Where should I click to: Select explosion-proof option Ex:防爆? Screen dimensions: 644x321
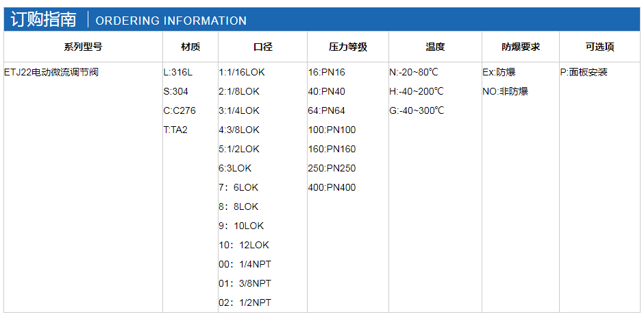[x=499, y=72]
